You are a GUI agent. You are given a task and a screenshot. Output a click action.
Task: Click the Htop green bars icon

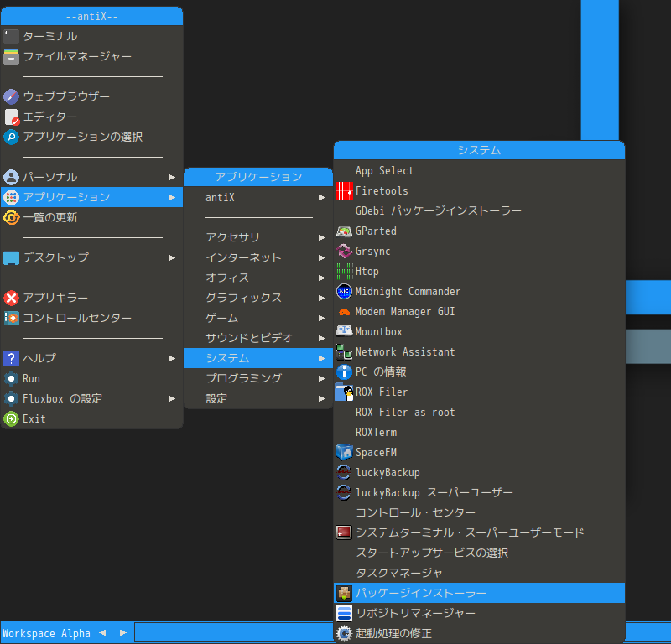344,272
